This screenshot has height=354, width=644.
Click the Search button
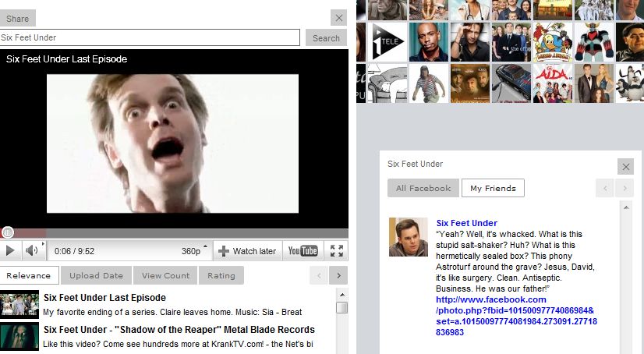click(326, 37)
